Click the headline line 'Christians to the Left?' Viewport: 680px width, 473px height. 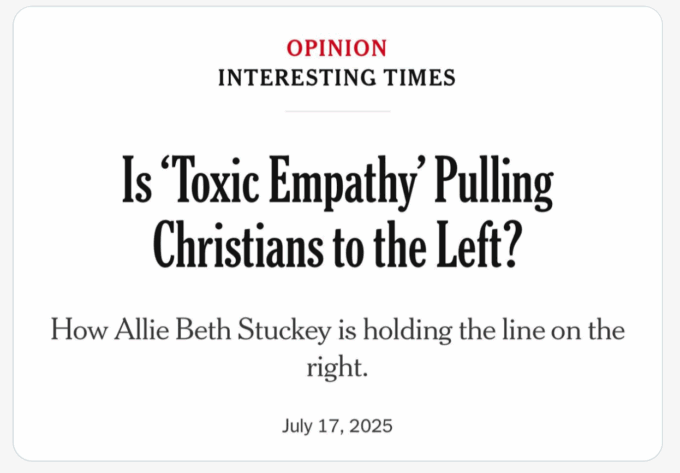335,245
